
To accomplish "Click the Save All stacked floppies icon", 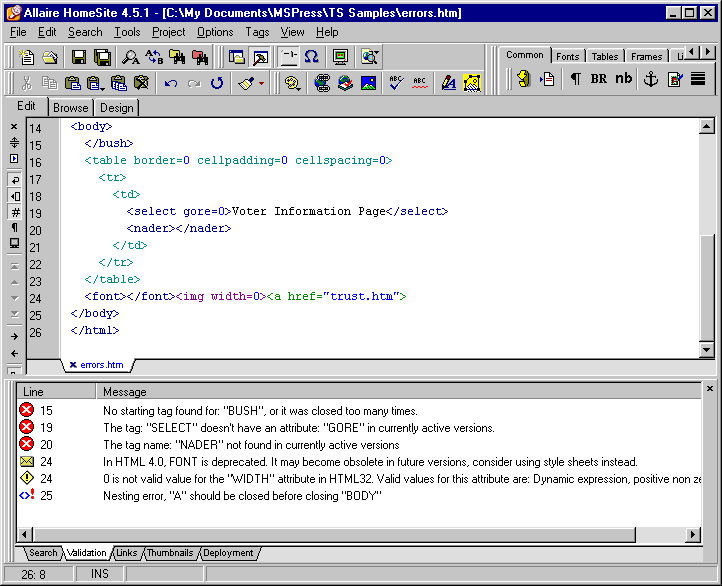I will [x=102, y=57].
